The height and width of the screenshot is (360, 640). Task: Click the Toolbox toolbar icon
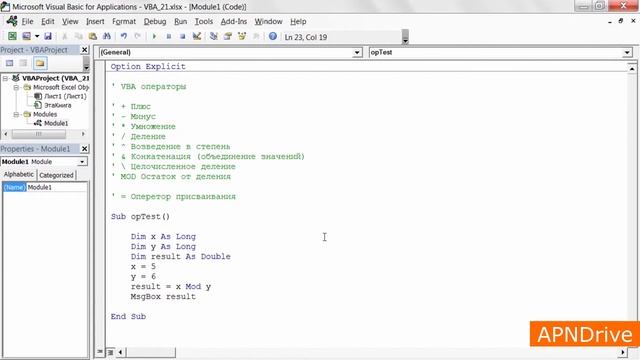pos(256,36)
